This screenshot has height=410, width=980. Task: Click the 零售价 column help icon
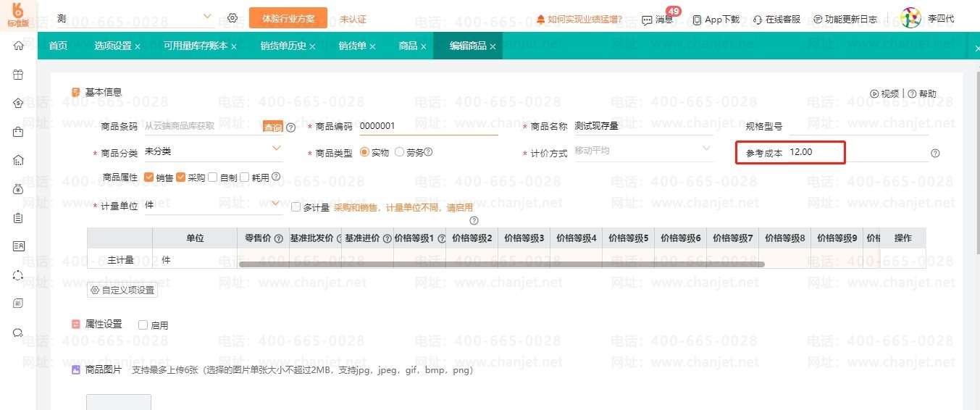click(x=279, y=238)
